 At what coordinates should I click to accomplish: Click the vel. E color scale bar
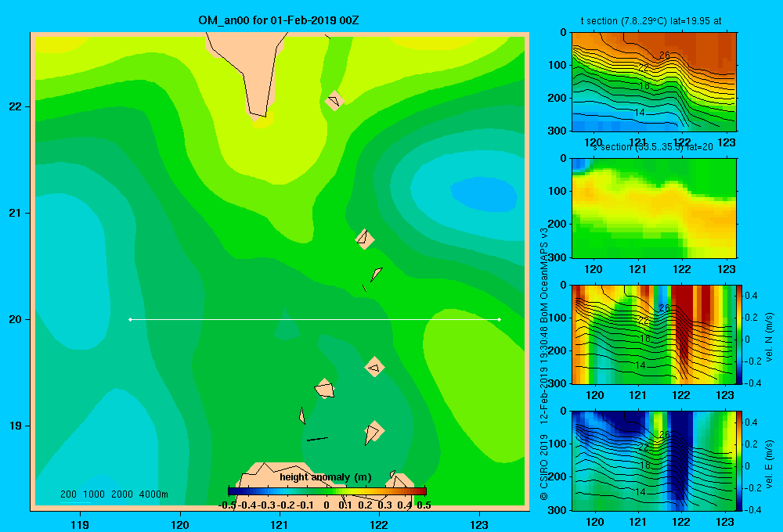740,461
